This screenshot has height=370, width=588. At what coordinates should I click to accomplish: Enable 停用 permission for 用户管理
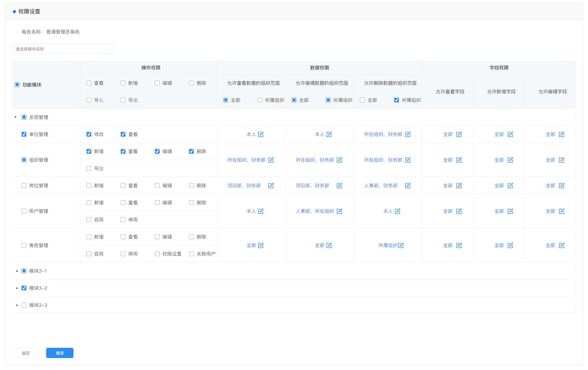click(x=123, y=220)
